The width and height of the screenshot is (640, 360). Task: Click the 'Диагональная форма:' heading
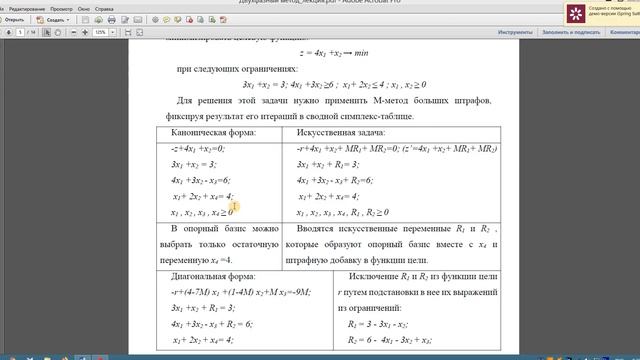coord(213,276)
